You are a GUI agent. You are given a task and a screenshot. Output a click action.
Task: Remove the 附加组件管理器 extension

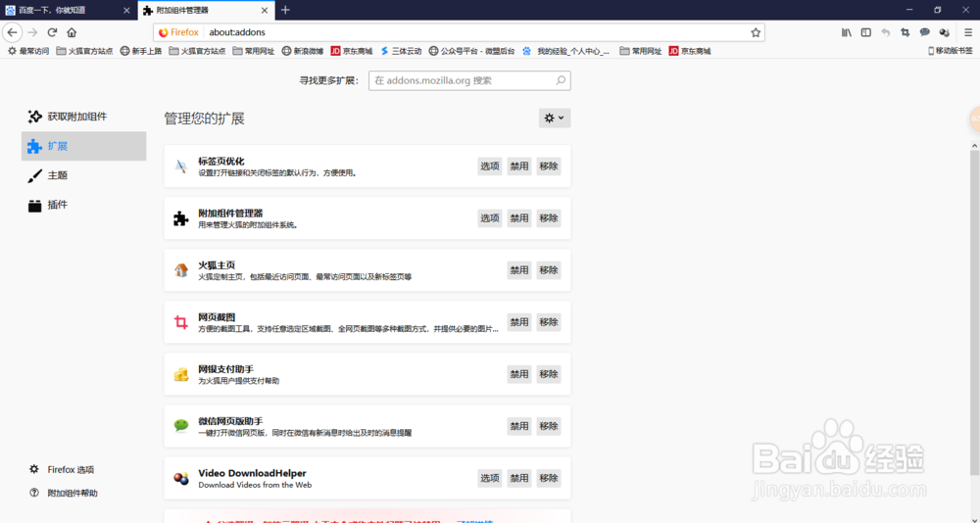549,218
